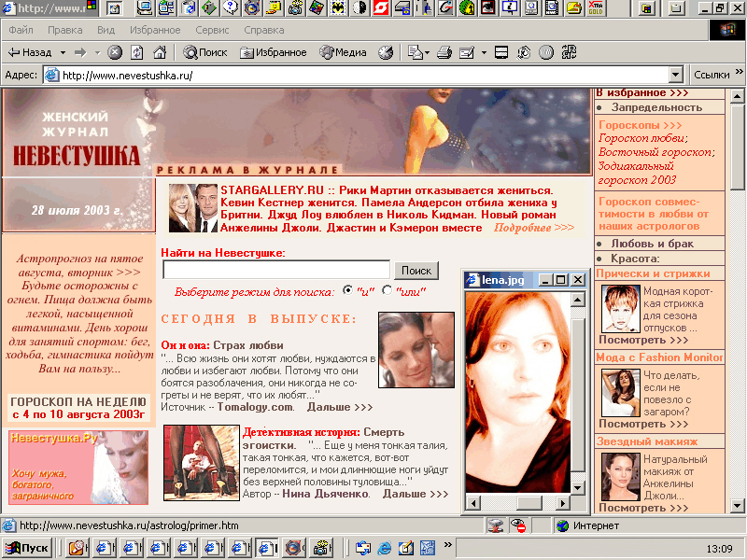747x560 pixels.
Task: Open the Избранное favorites toolbar button
Action: (x=274, y=52)
